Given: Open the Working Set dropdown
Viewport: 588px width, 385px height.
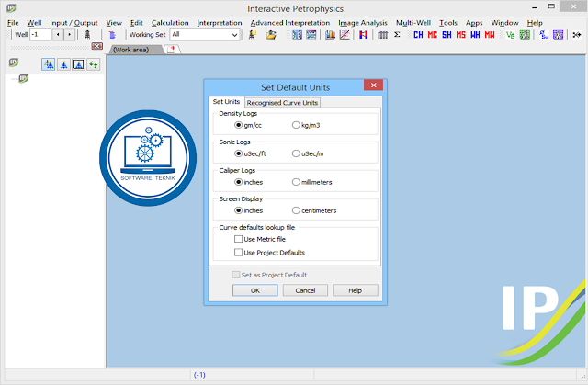Looking at the screenshot, I should pyautogui.click(x=234, y=35).
